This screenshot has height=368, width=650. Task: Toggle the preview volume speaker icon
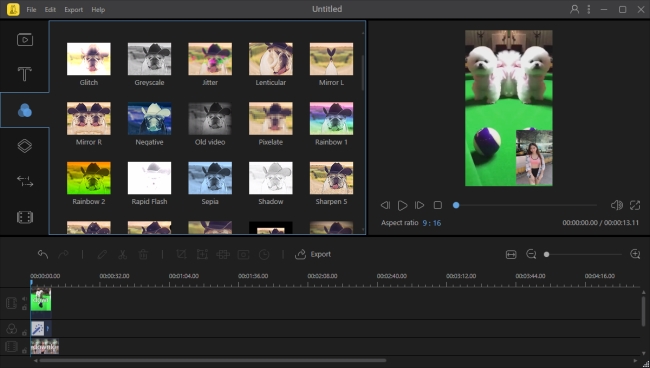[x=616, y=205]
